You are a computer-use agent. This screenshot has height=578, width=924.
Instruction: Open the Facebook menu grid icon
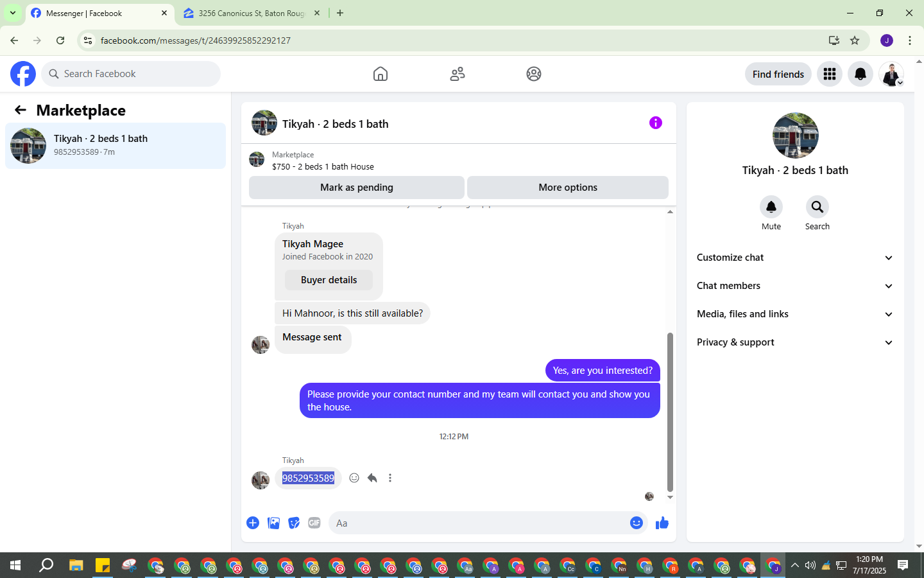[830, 74]
